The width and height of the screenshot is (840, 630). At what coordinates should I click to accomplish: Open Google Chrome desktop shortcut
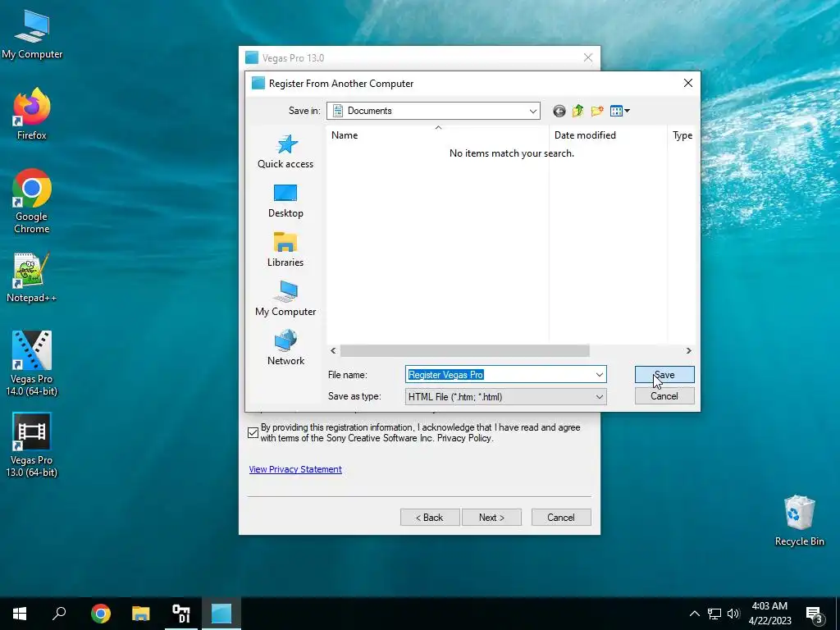[32, 202]
